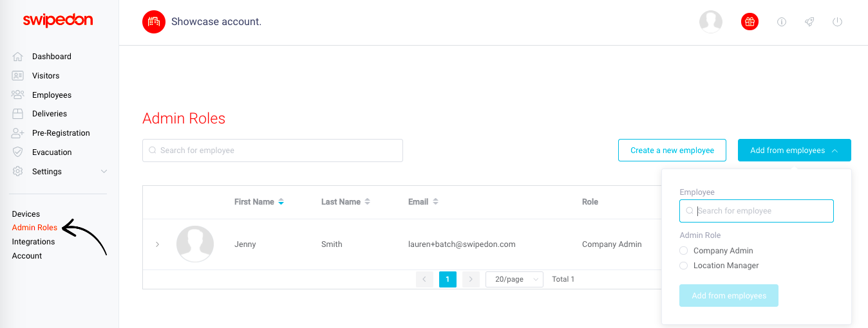Click the first name Jenny cell
Image resolution: width=868 pixels, height=328 pixels.
(245, 244)
